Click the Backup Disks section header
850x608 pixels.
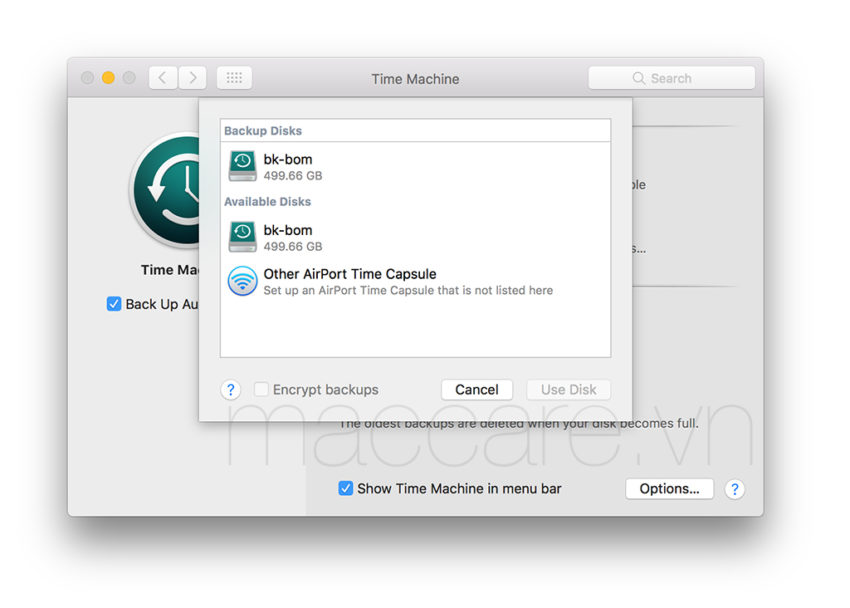(263, 131)
